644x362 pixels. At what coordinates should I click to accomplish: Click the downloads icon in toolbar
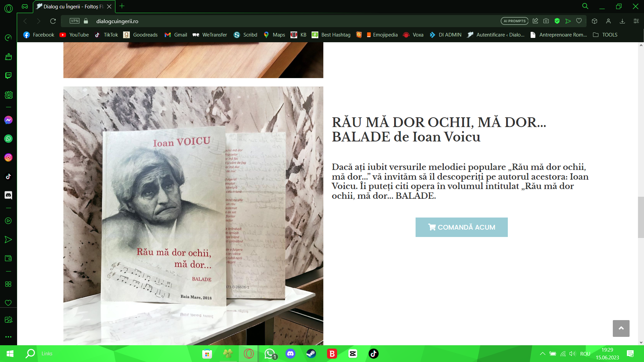[622, 21]
